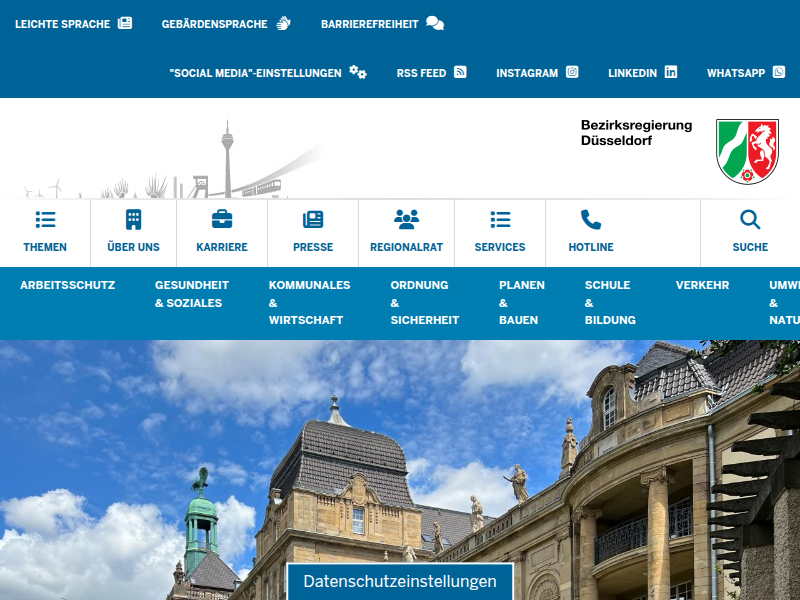This screenshot has width=800, height=600.
Task: Click the Leichte Sprache newspaper icon
Action: tap(125, 23)
